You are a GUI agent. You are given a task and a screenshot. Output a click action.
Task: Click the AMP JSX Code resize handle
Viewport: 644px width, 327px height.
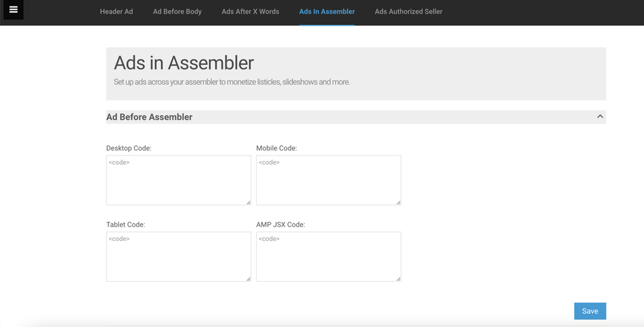pyautogui.click(x=398, y=278)
